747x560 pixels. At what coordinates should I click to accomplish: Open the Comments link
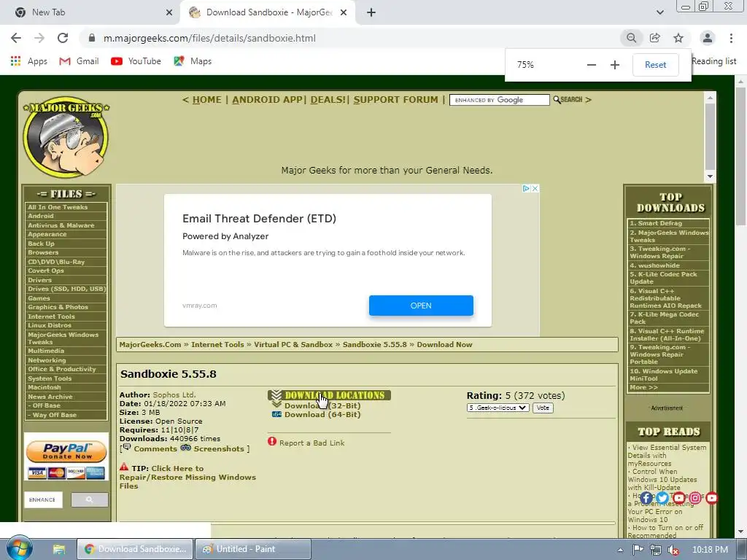point(155,448)
